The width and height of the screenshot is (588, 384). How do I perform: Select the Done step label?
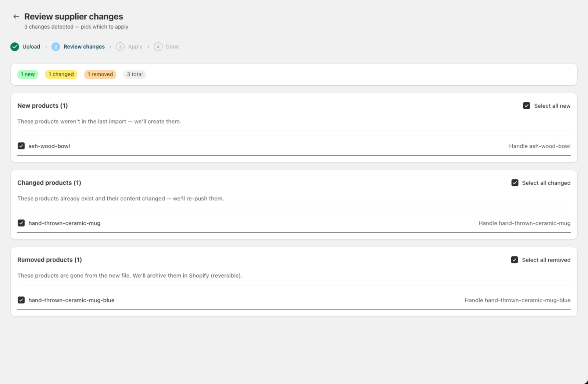pos(172,47)
